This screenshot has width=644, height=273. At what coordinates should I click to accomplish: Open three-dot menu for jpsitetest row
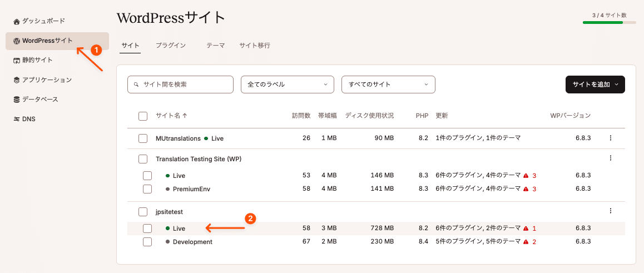click(610, 211)
